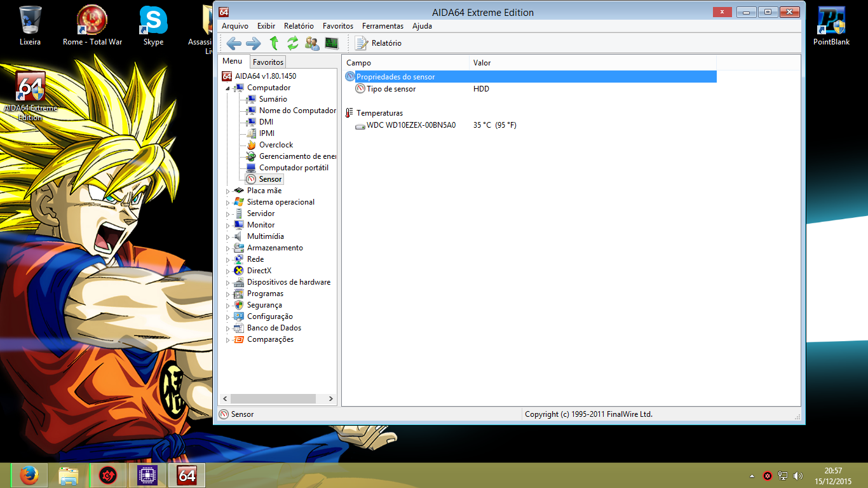Click the Banco de Dados icon
Image resolution: width=868 pixels, height=488 pixels.
click(x=239, y=328)
